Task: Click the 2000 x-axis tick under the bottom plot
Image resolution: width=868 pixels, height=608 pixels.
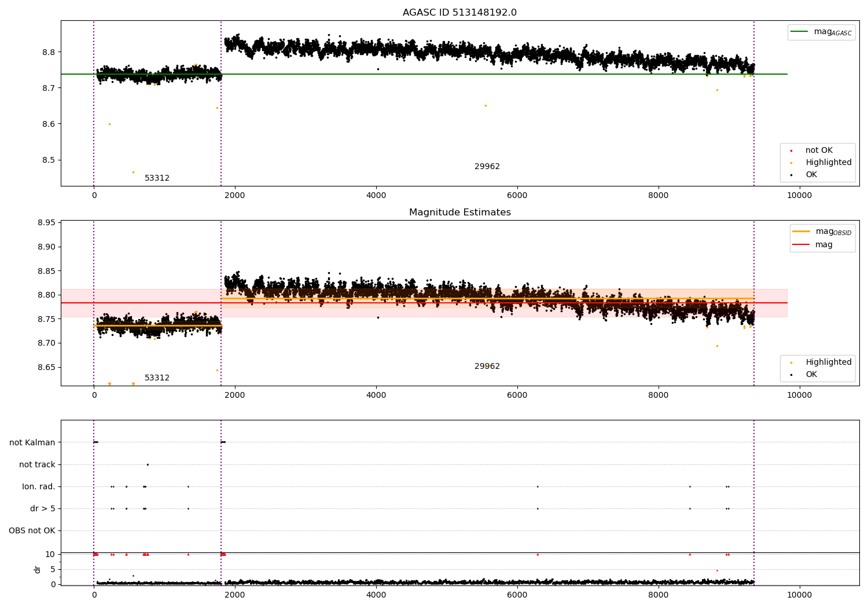Action: [x=235, y=595]
